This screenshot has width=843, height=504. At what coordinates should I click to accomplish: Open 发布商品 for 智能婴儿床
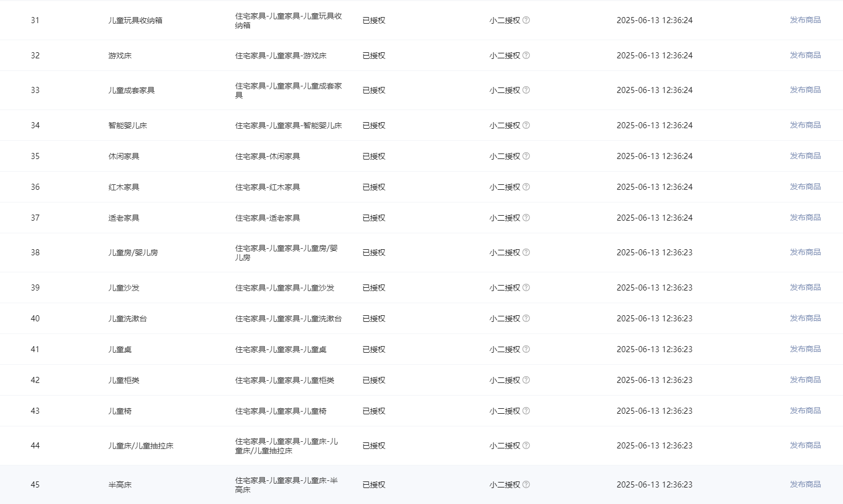tap(805, 125)
